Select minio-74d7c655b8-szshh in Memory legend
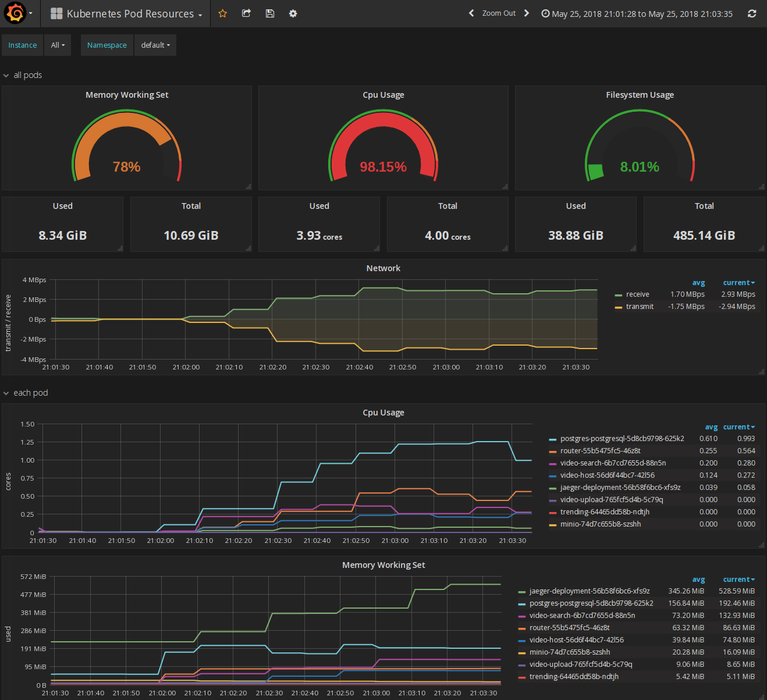 tap(570, 652)
